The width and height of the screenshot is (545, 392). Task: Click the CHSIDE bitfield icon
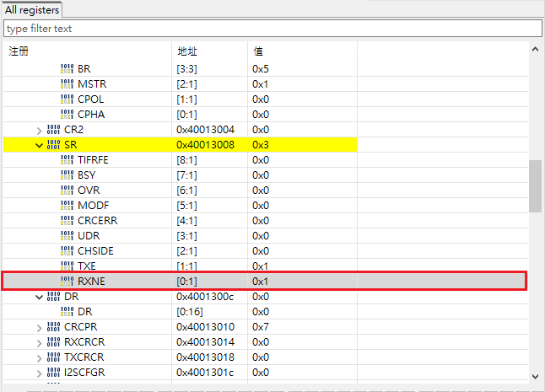click(67, 250)
